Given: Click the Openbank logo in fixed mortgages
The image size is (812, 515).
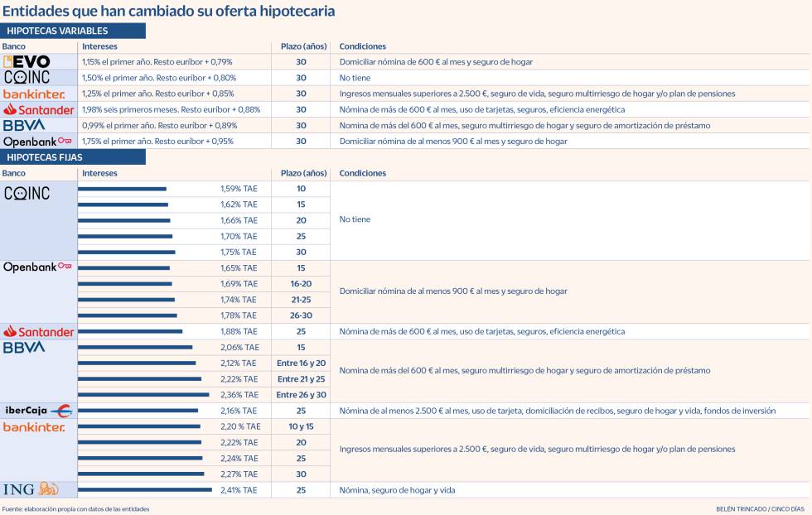Looking at the screenshot, I should coord(37,267).
